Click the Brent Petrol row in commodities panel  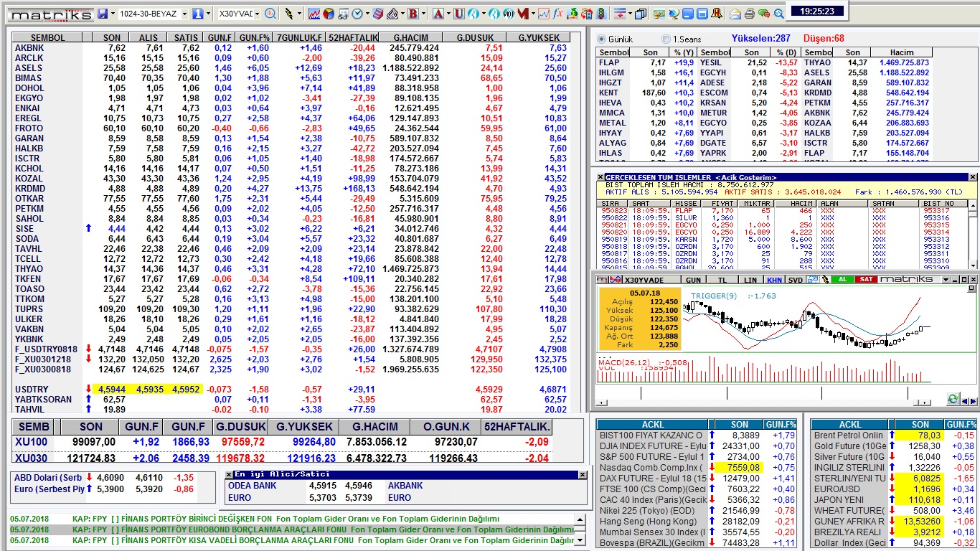pos(893,435)
